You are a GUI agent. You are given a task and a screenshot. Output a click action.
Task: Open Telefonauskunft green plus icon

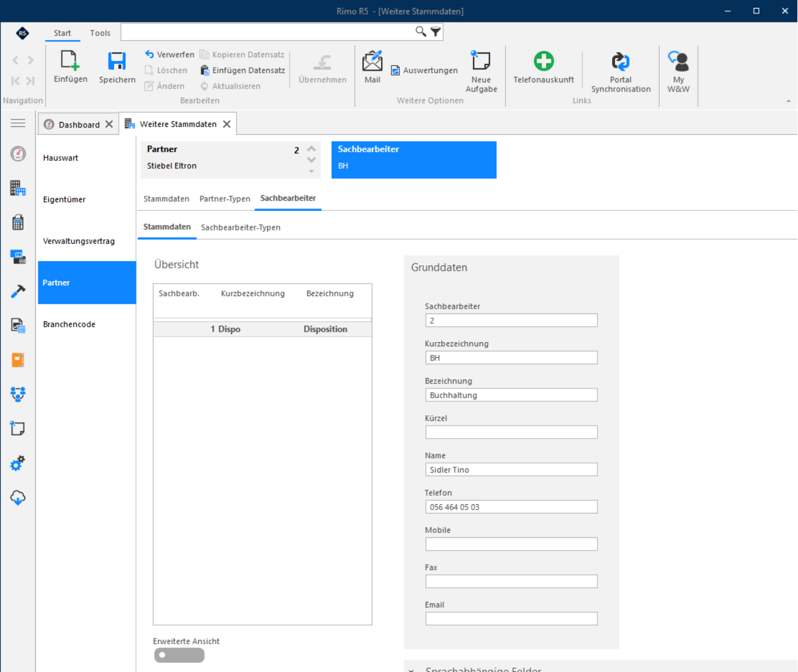tap(544, 61)
